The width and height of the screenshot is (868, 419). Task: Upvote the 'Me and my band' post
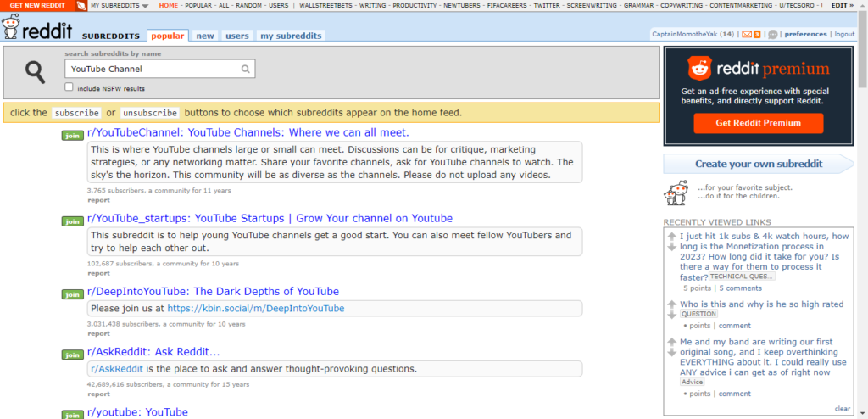(671, 342)
